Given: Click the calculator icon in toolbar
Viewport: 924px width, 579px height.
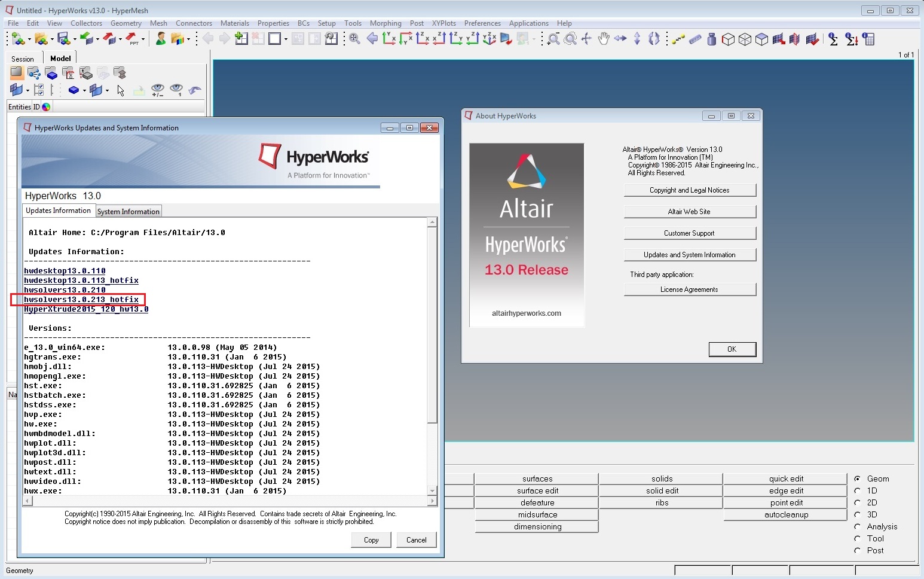Looking at the screenshot, I should (869, 39).
